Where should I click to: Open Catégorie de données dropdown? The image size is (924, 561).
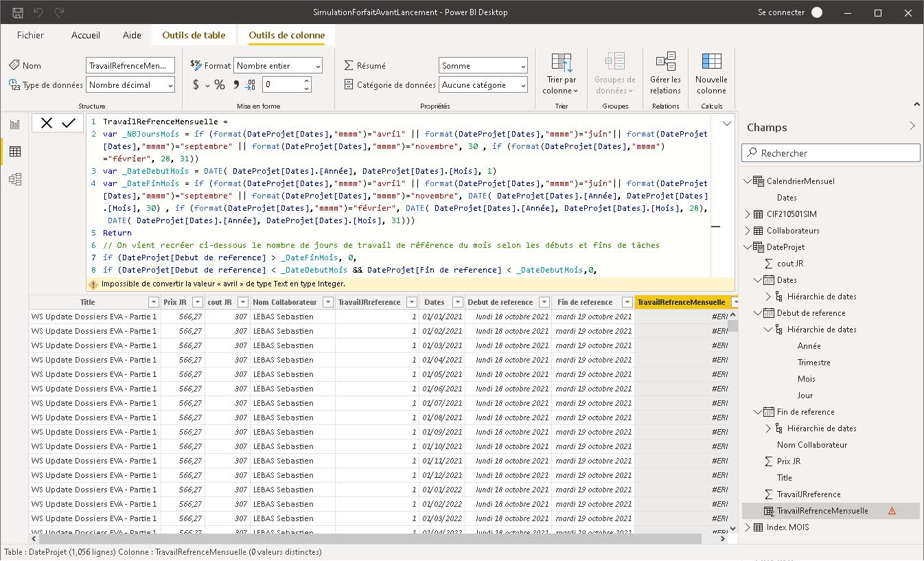pos(483,84)
